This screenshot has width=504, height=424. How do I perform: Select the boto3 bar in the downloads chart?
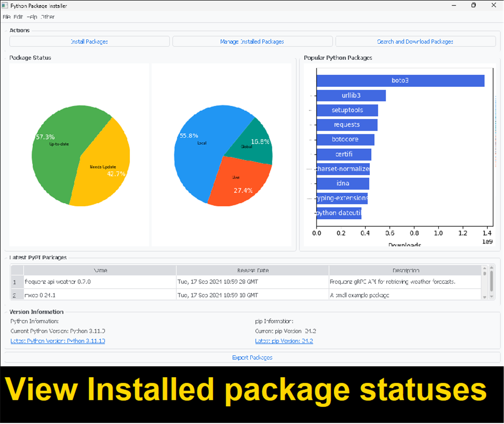[x=401, y=80]
